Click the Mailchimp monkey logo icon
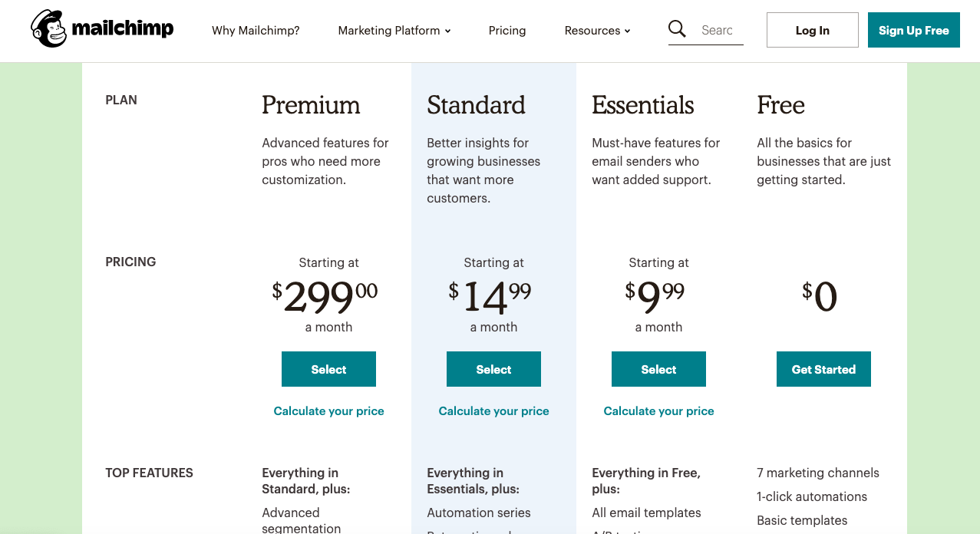 tap(49, 29)
